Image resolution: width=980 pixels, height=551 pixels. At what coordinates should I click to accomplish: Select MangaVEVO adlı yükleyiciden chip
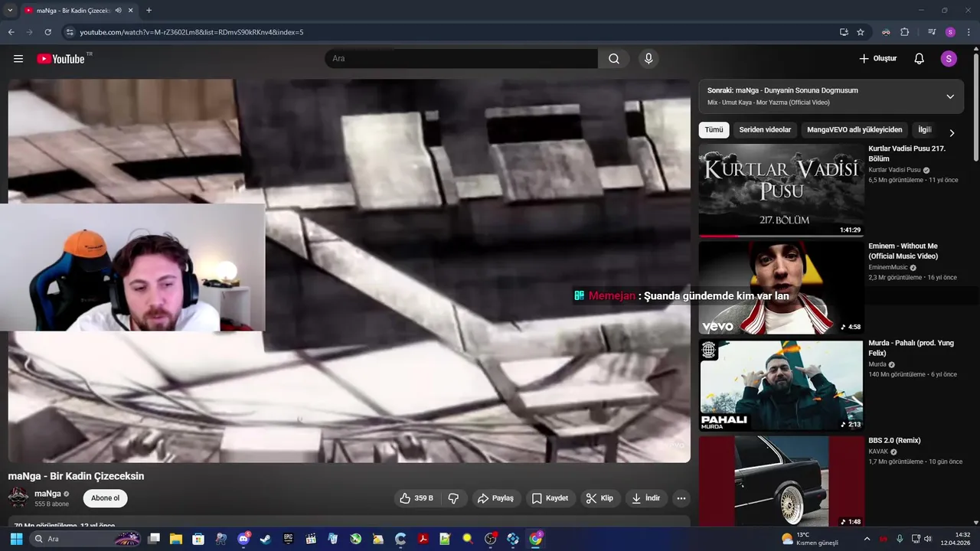[x=854, y=130]
